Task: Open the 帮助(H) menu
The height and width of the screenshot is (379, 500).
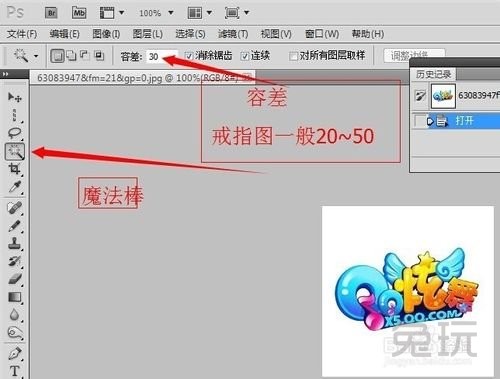Action: [368, 34]
